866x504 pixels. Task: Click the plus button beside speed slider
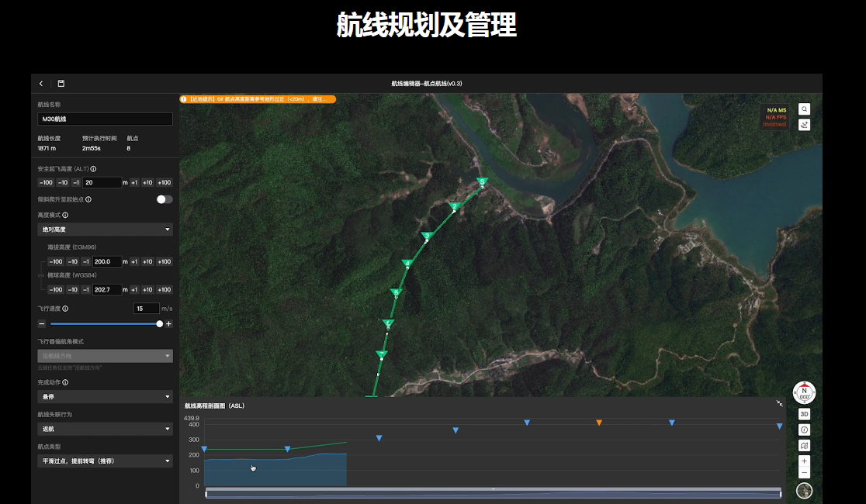168,324
